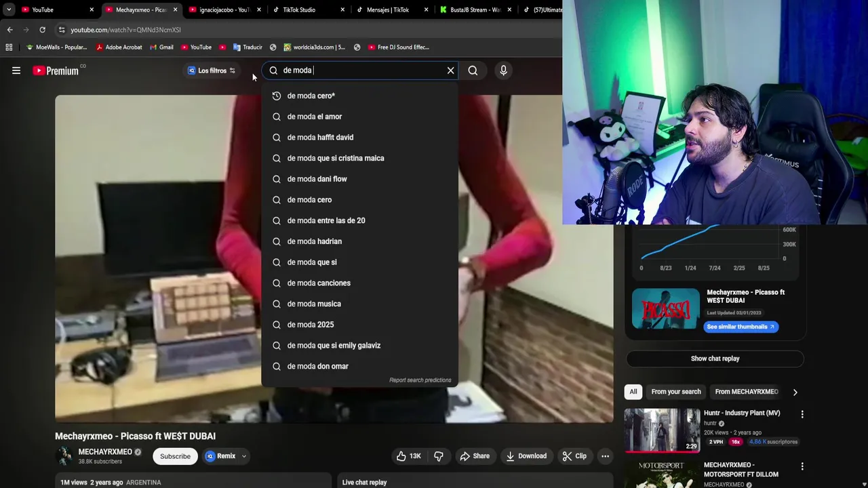This screenshot has height=488, width=868.
Task: Like the video showing 13K likes
Action: pyautogui.click(x=408, y=456)
